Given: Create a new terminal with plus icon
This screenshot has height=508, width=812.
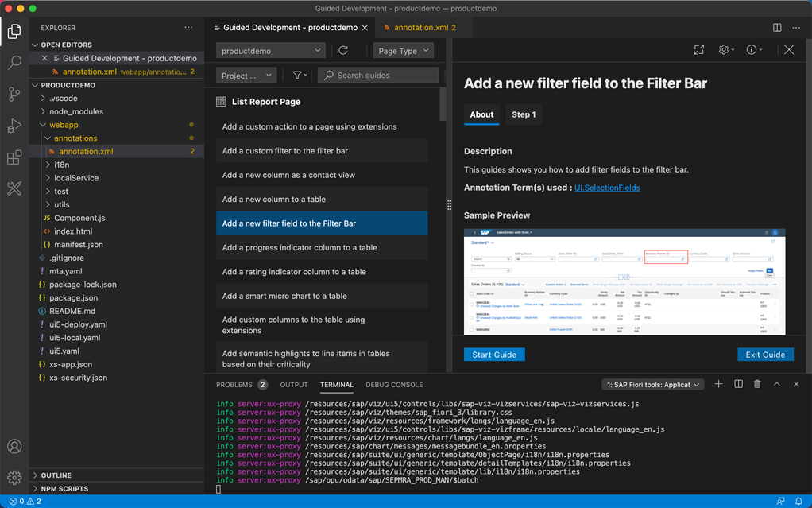Looking at the screenshot, I should click(718, 384).
